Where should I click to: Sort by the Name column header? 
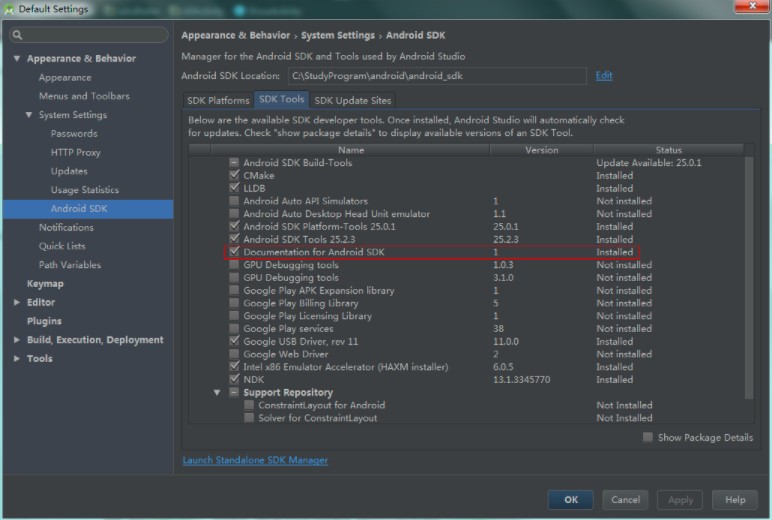(351, 150)
